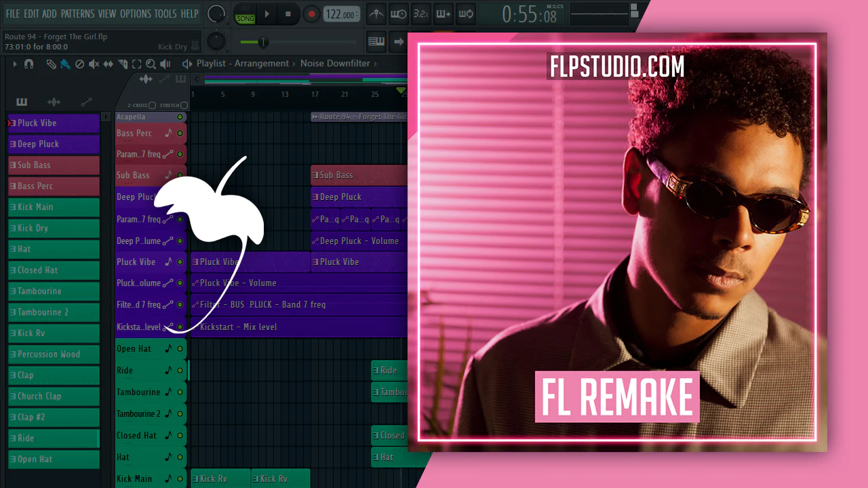Show piano-roll patterns in the picker
Screen dimensions: 868x488
point(22,102)
